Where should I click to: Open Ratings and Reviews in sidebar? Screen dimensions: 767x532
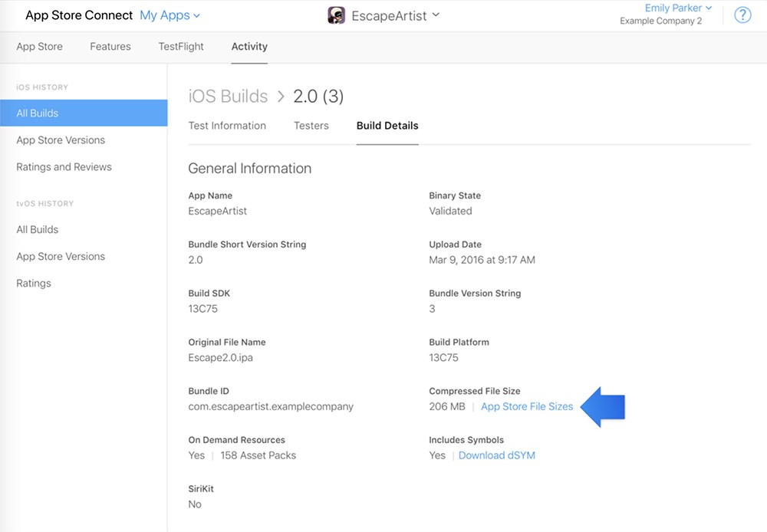click(64, 167)
